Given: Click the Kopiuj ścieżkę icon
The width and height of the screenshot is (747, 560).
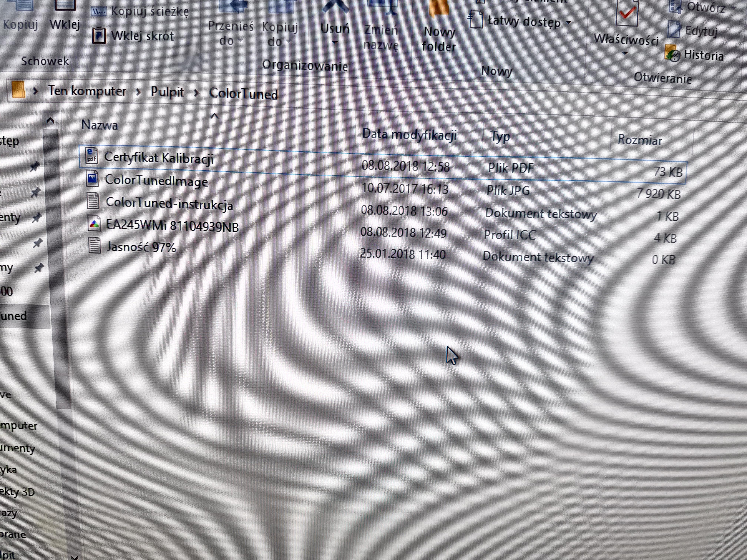Looking at the screenshot, I should pyautogui.click(x=99, y=12).
